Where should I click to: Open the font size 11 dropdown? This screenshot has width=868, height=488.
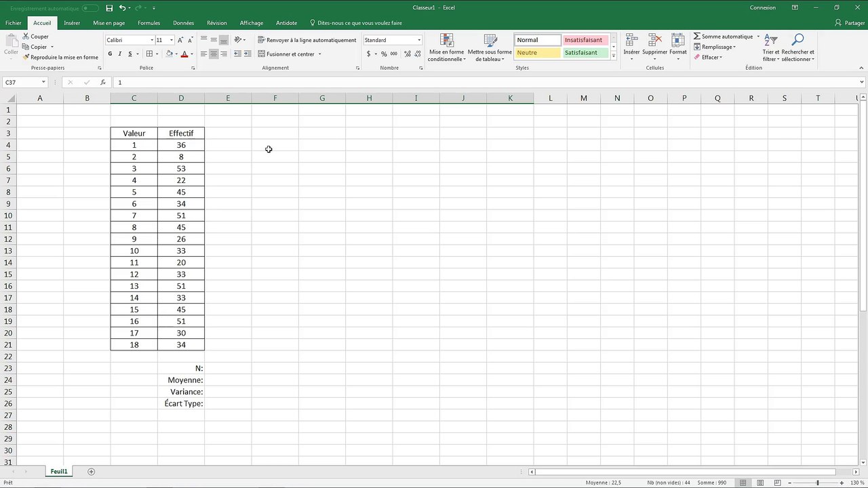point(170,40)
